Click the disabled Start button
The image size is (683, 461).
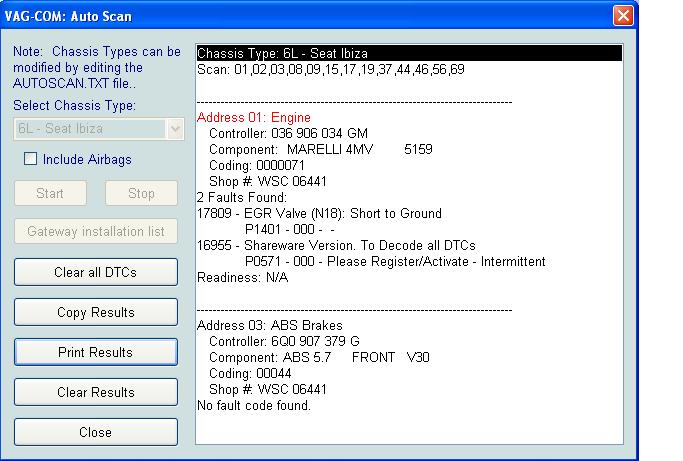pyautogui.click(x=50, y=193)
